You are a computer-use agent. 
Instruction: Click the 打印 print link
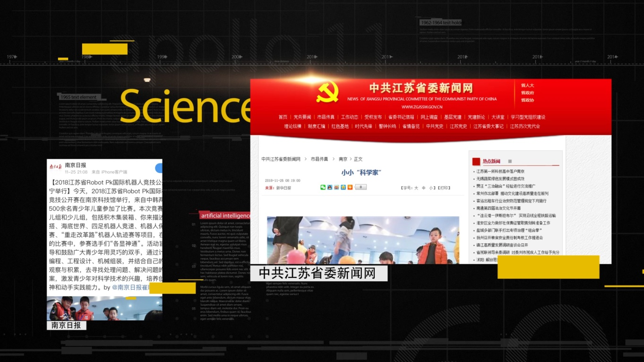[444, 188]
